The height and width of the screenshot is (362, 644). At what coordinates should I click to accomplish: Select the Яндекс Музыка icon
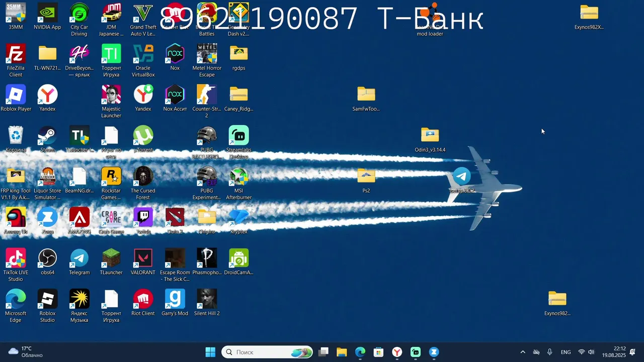(x=79, y=299)
